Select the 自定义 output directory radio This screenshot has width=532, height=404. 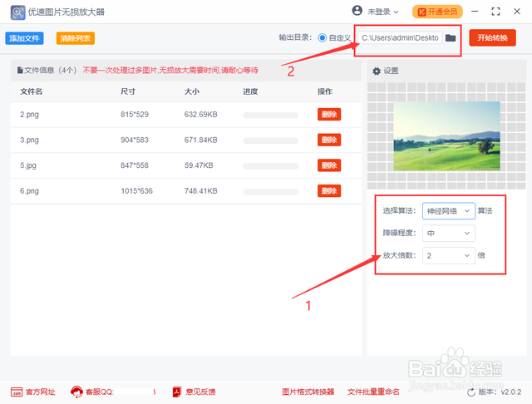323,37
